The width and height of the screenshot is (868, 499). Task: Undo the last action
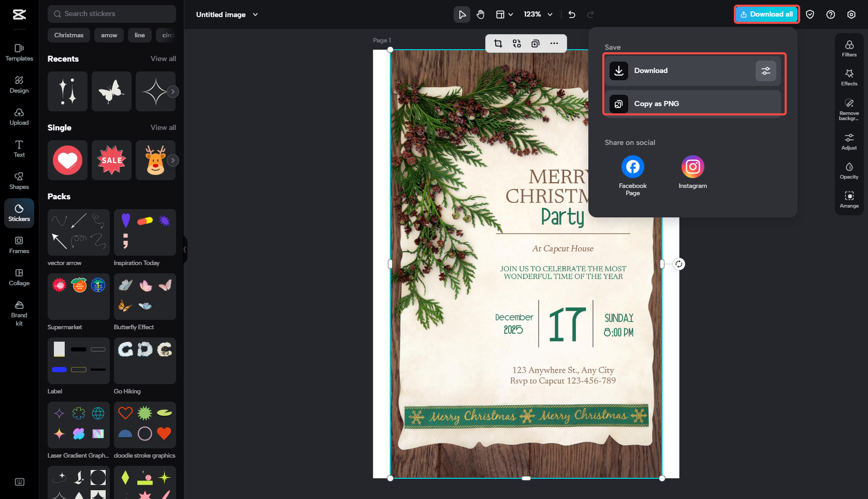coord(571,14)
